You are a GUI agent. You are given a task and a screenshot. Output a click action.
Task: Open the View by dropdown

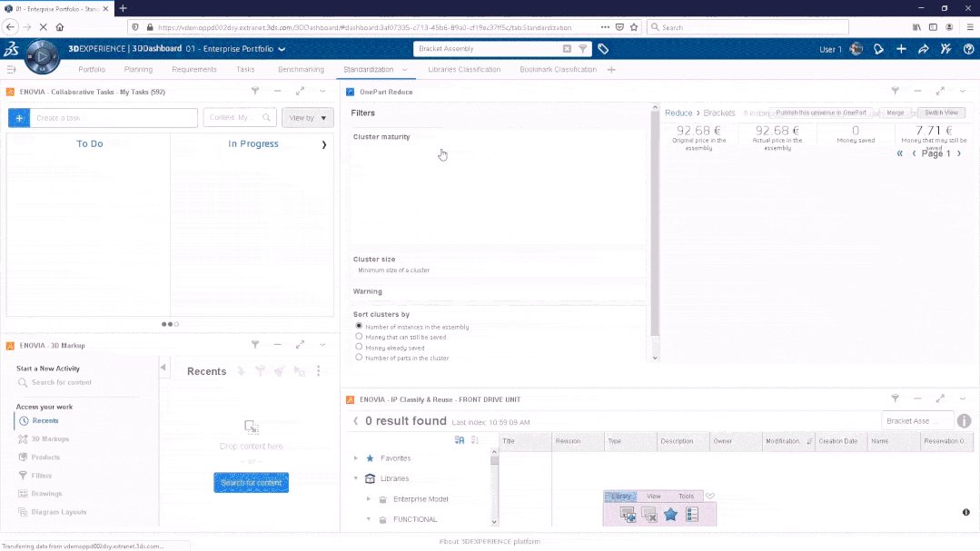click(308, 117)
